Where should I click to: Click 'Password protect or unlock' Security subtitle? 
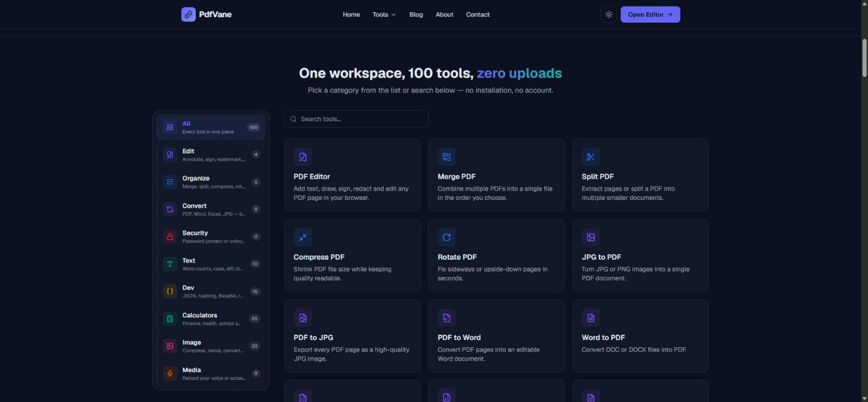(214, 241)
